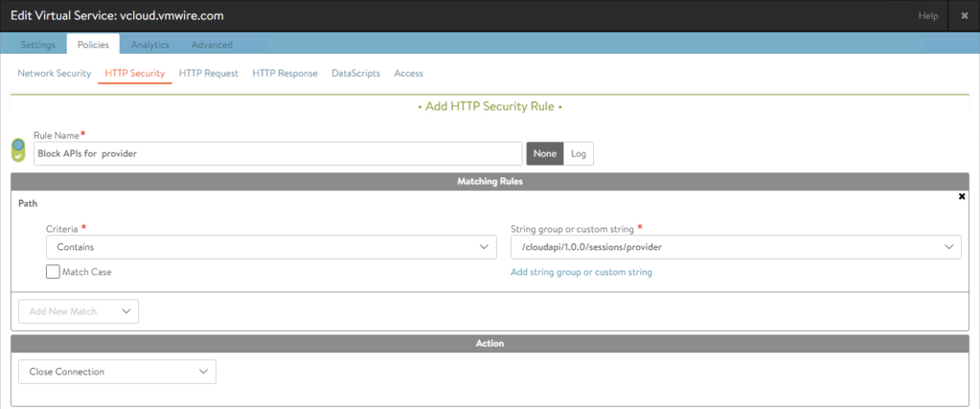Expand the string group or custom string dropdown
980x409 pixels.
[735, 247]
